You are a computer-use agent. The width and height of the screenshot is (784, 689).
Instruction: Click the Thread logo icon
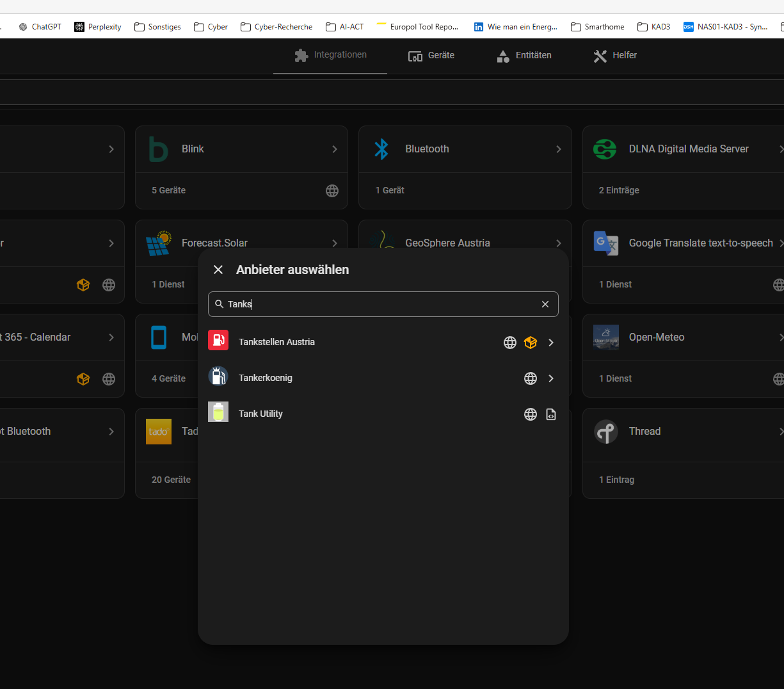pos(605,432)
